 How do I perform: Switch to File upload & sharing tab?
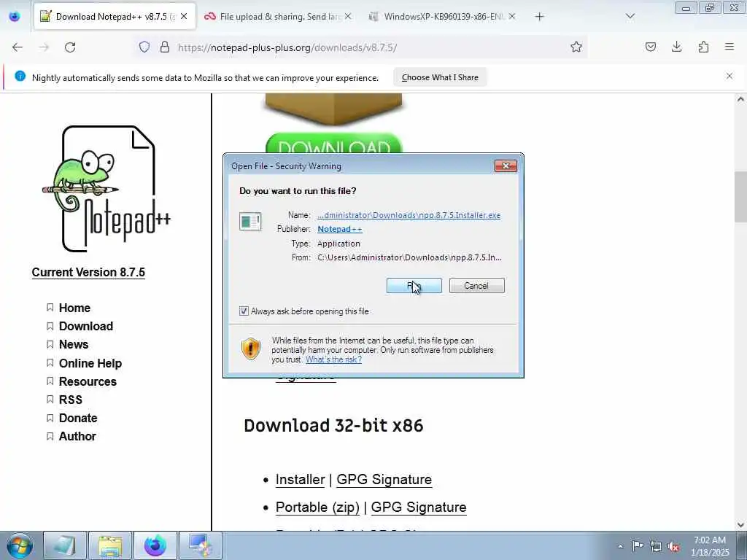tap(279, 17)
